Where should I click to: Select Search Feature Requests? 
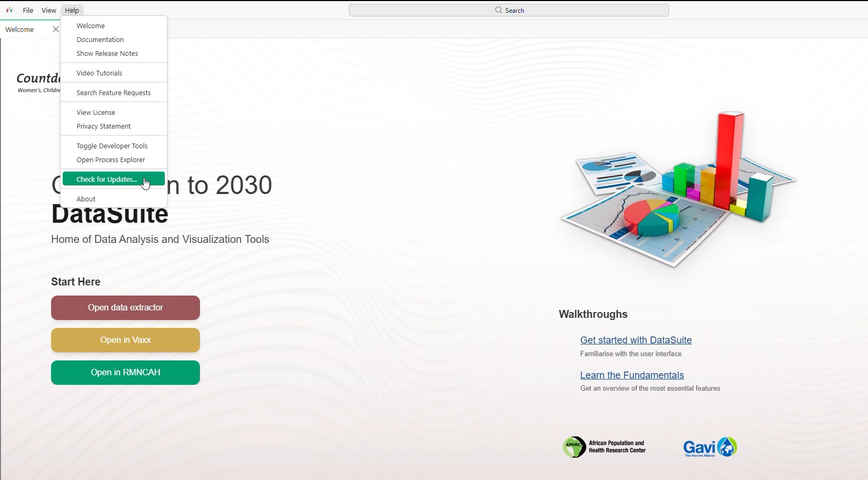(x=114, y=92)
